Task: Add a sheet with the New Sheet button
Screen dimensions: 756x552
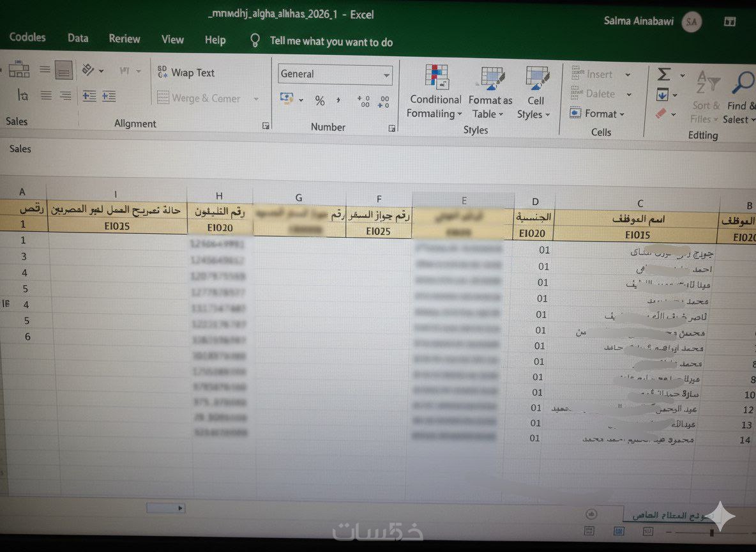Action: [x=592, y=514]
